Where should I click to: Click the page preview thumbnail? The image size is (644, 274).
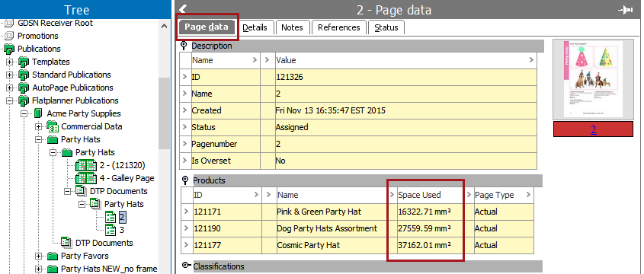click(x=593, y=78)
